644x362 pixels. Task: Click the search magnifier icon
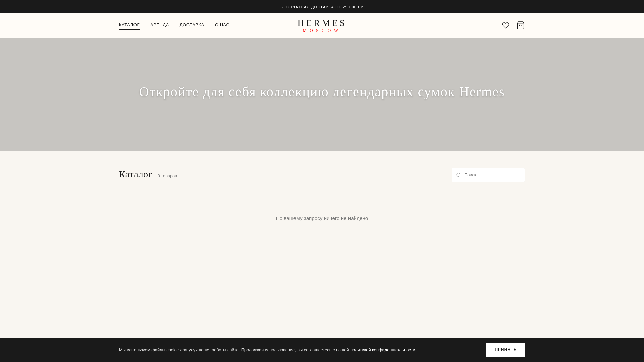tap(458, 175)
